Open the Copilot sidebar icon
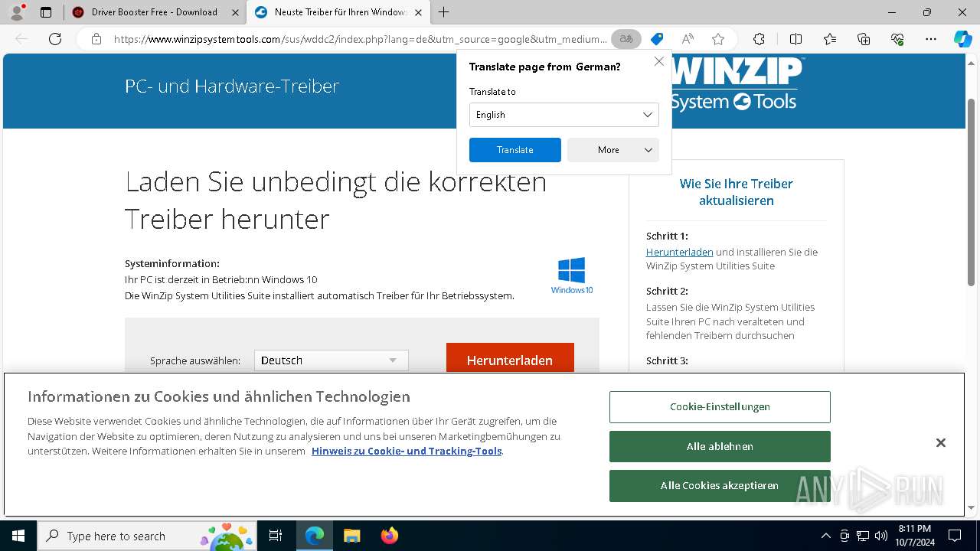980x551 pixels. [963, 39]
